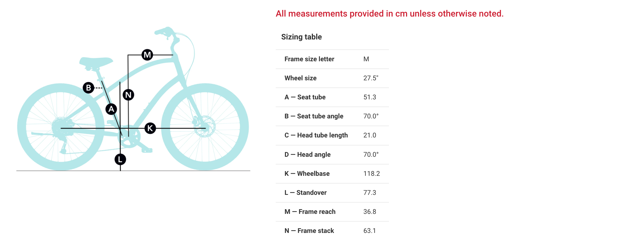Click the Wheel size value 27.5"
Image resolution: width=644 pixels, height=239 pixels.
370,78
